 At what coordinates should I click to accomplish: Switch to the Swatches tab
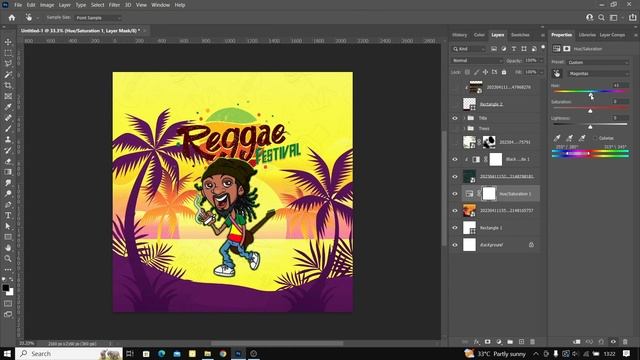coord(520,35)
